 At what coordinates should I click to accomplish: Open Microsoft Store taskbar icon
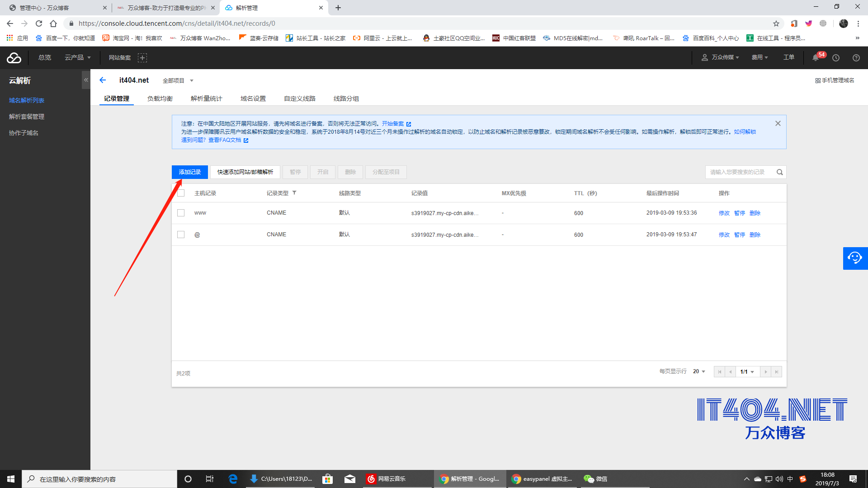(x=328, y=479)
